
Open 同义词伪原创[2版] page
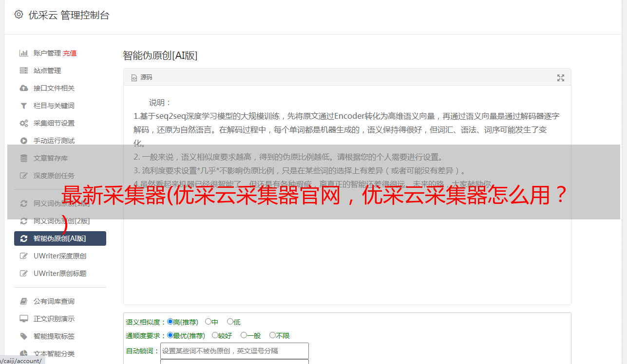(61, 221)
